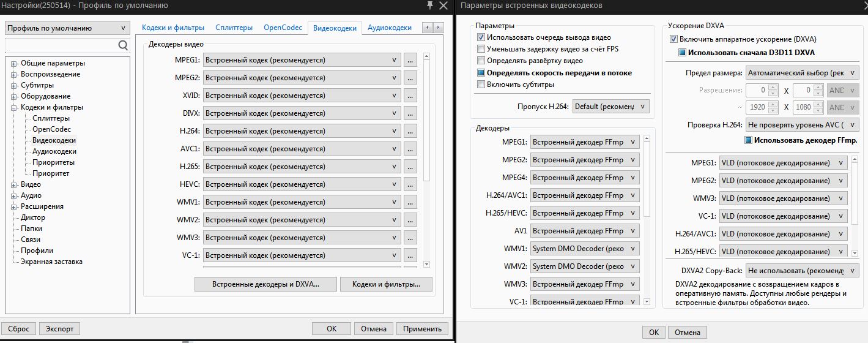Click the Применить button
The height and width of the screenshot is (343, 868).
point(422,329)
